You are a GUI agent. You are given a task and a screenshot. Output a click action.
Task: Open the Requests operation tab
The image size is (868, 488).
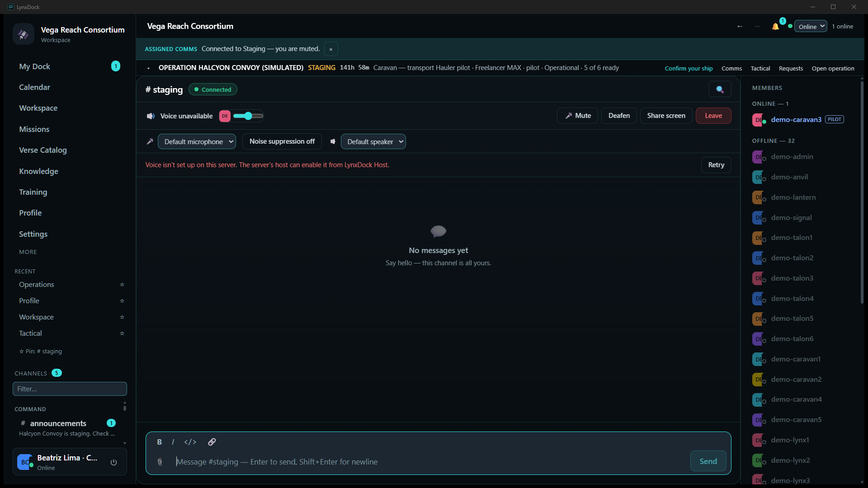click(791, 68)
